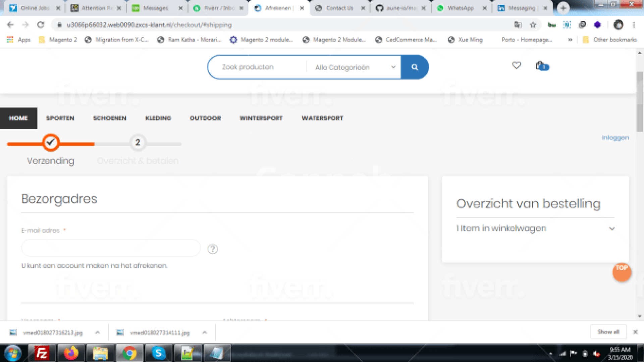Click the orange TOP scroll button
Image resolution: width=644 pixels, height=362 pixels.
[x=622, y=272]
